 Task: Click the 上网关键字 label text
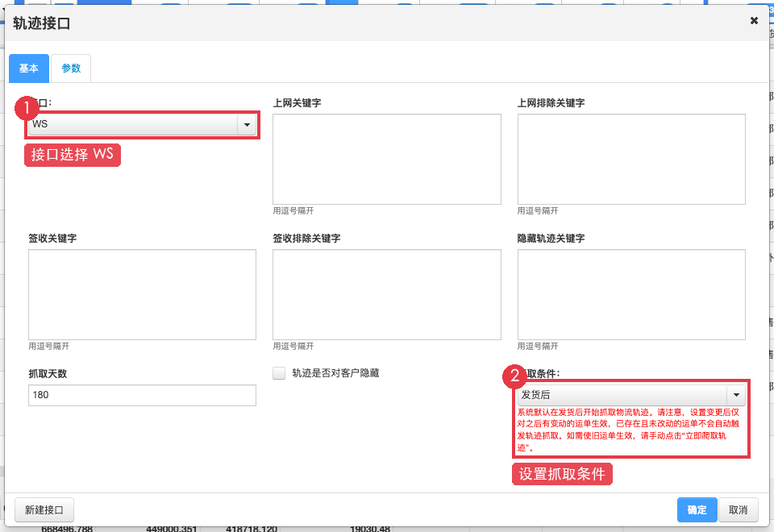tap(298, 102)
